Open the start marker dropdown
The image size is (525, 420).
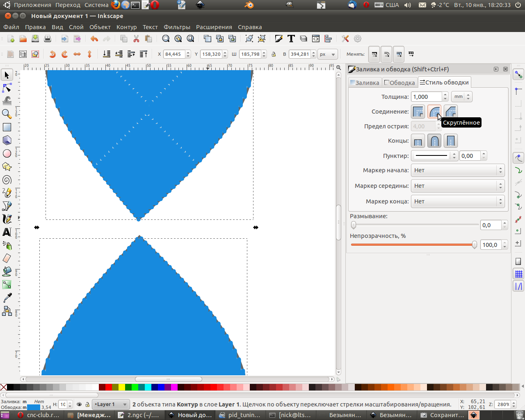tap(458, 170)
